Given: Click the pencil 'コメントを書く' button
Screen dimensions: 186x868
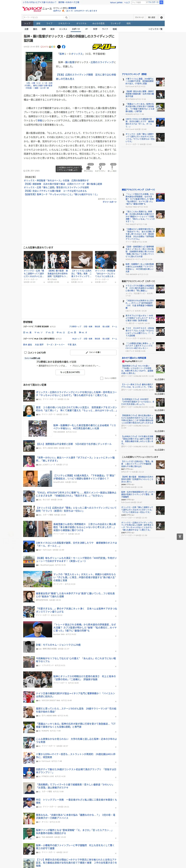Looking at the screenshot, I should [93, 352].
